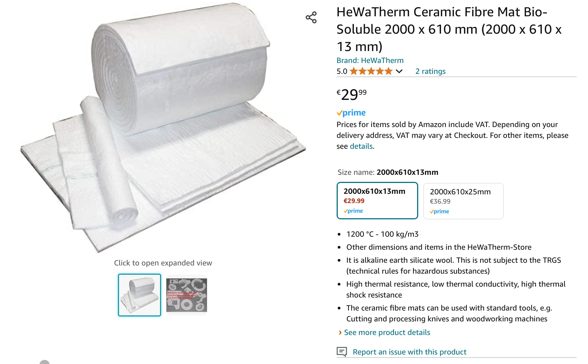Expand See more product details
The height and width of the screenshot is (364, 588).
387,332
